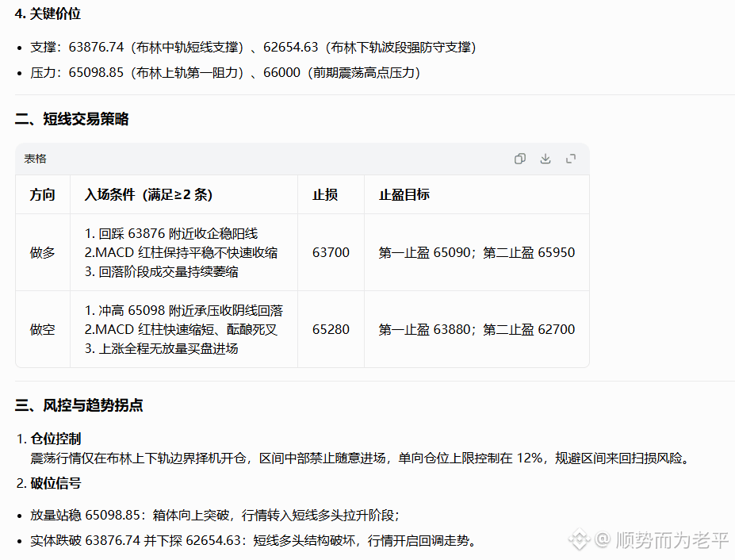
Task: Select the 支撑 bullet line with 63876.74
Action: (253, 47)
